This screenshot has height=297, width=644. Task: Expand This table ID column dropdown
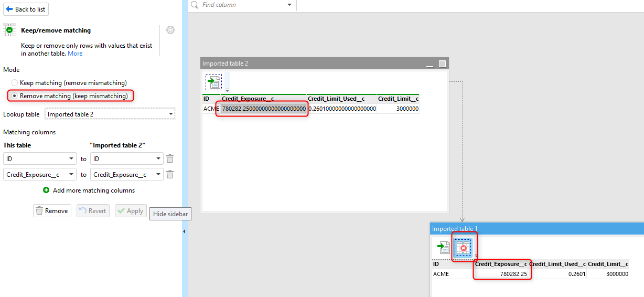(x=40, y=158)
